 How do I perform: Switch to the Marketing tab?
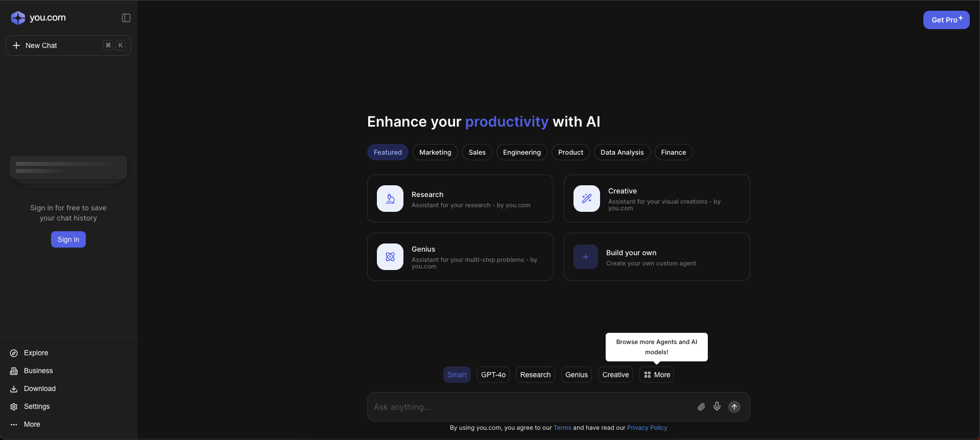pyautogui.click(x=435, y=152)
